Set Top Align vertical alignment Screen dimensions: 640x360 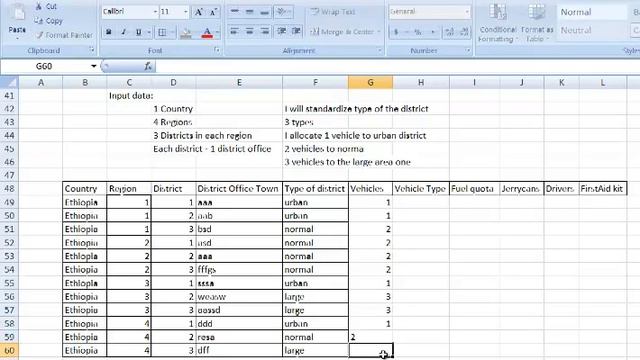(x=234, y=12)
